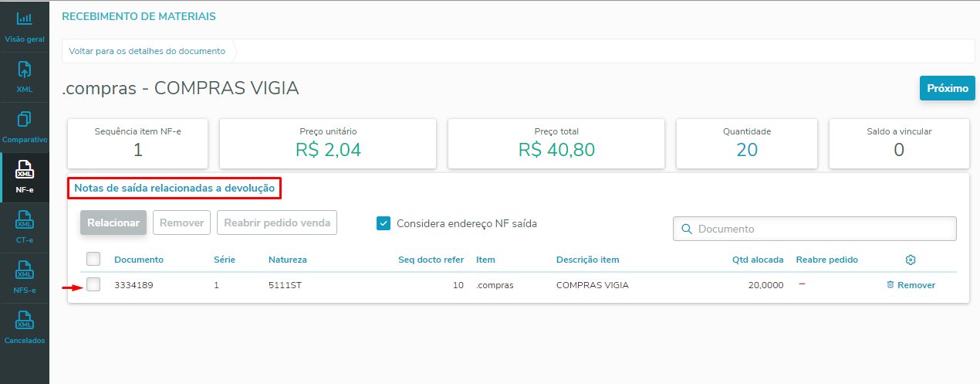Click the Próximo button
980x384 pixels.
coord(948,88)
